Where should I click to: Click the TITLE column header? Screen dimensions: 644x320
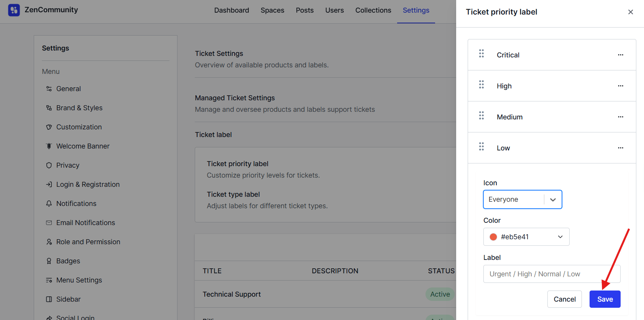[212, 271]
